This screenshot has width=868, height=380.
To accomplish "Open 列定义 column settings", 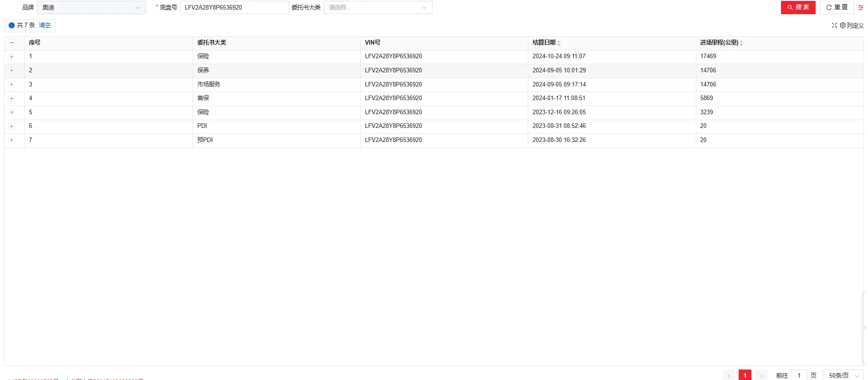I will coord(852,25).
